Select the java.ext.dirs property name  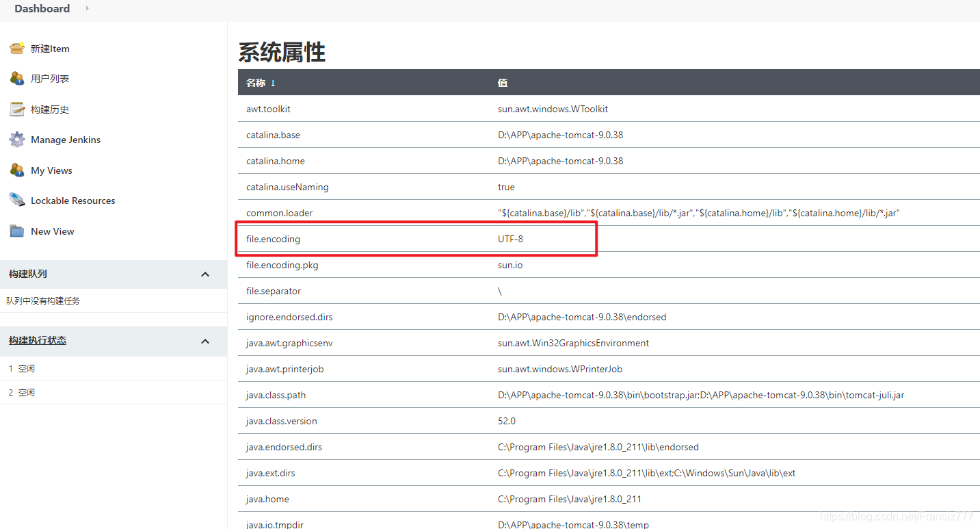271,473
